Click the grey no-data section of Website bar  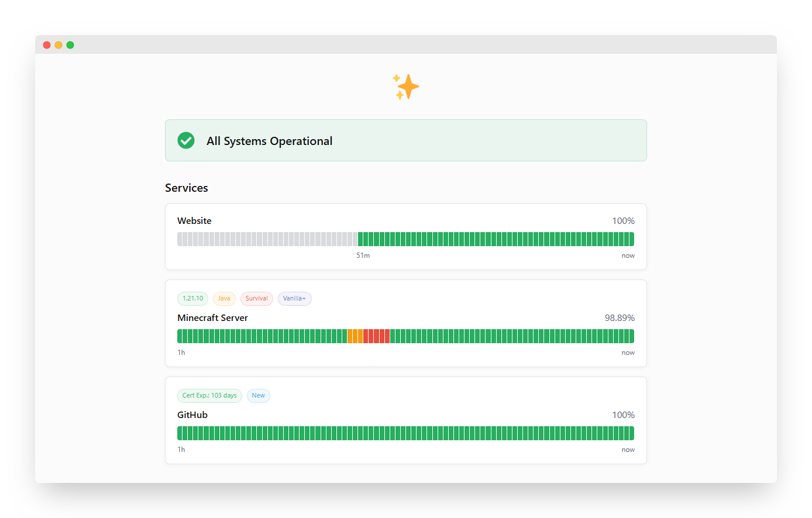[x=267, y=239]
